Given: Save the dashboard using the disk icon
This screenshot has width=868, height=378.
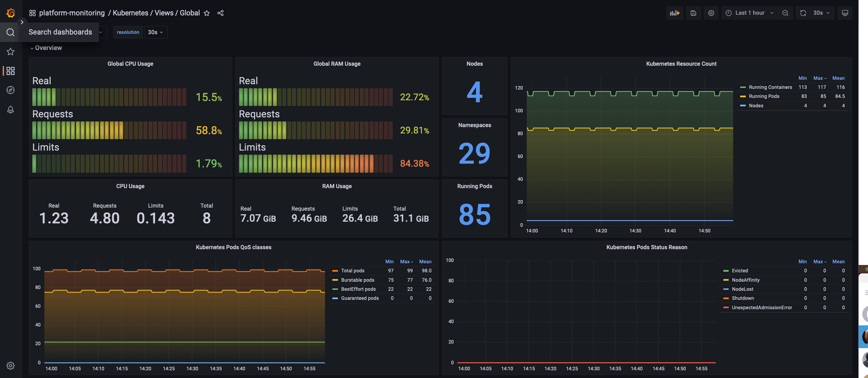Looking at the screenshot, I should [693, 13].
